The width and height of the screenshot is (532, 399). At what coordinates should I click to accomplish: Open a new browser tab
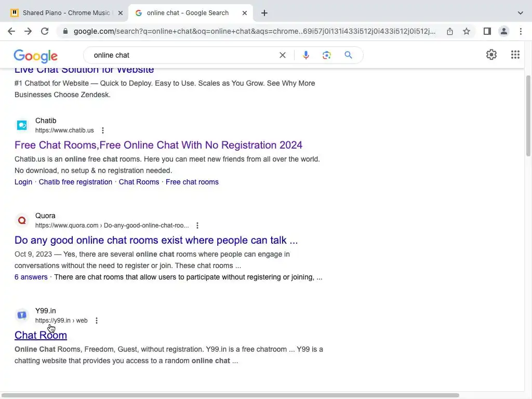264,13
